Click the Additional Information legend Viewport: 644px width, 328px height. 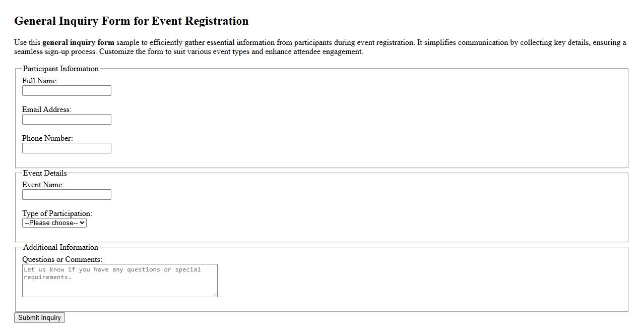tap(60, 247)
